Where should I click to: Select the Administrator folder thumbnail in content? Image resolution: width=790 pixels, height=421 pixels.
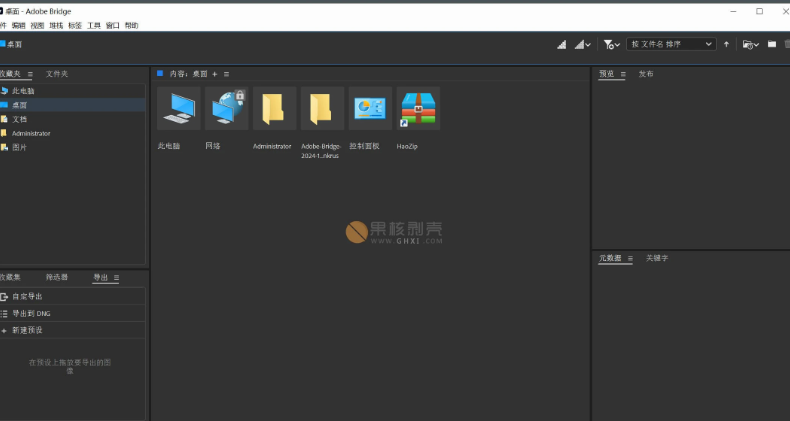click(x=275, y=108)
